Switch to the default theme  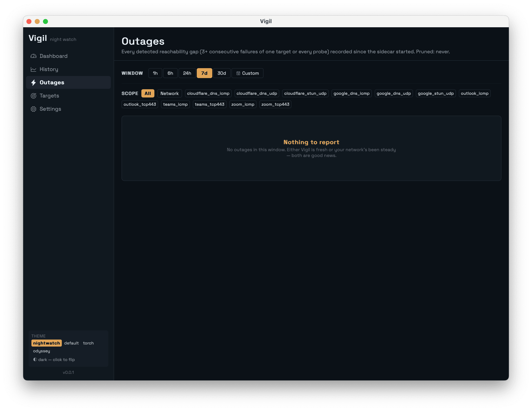coord(71,343)
